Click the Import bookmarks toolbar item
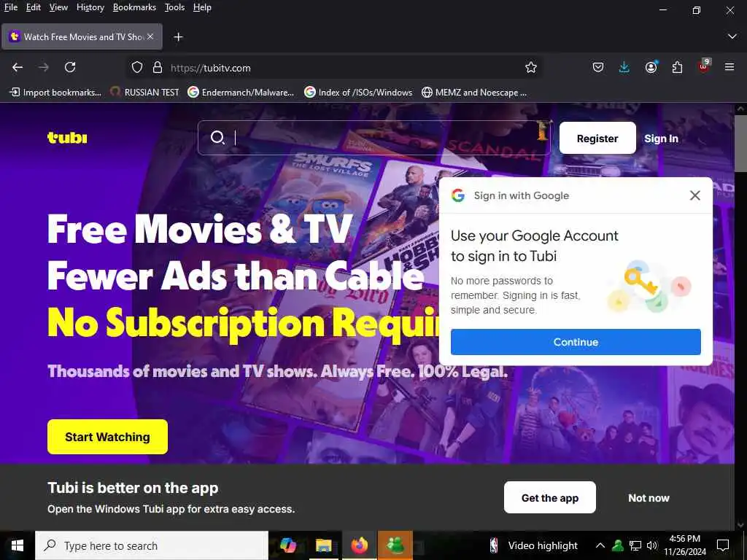 55,93
